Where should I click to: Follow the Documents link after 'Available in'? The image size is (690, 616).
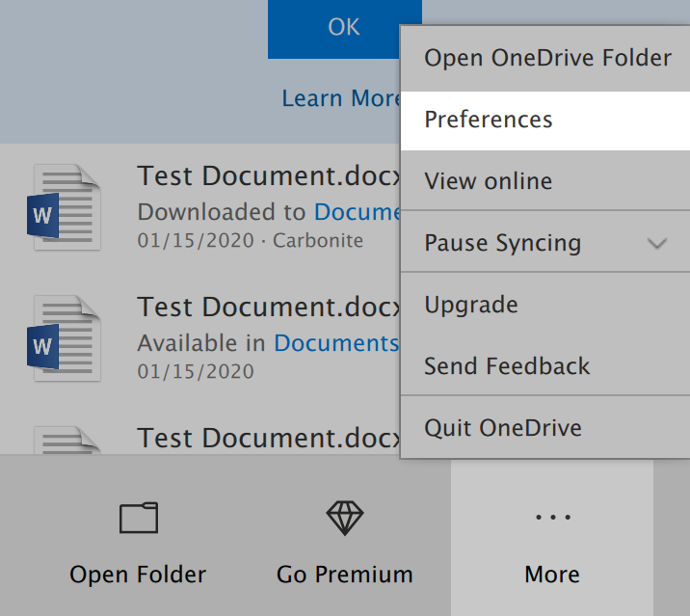(335, 343)
